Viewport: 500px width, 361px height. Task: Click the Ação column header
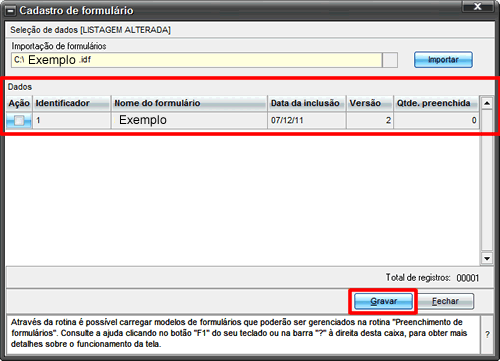19,103
